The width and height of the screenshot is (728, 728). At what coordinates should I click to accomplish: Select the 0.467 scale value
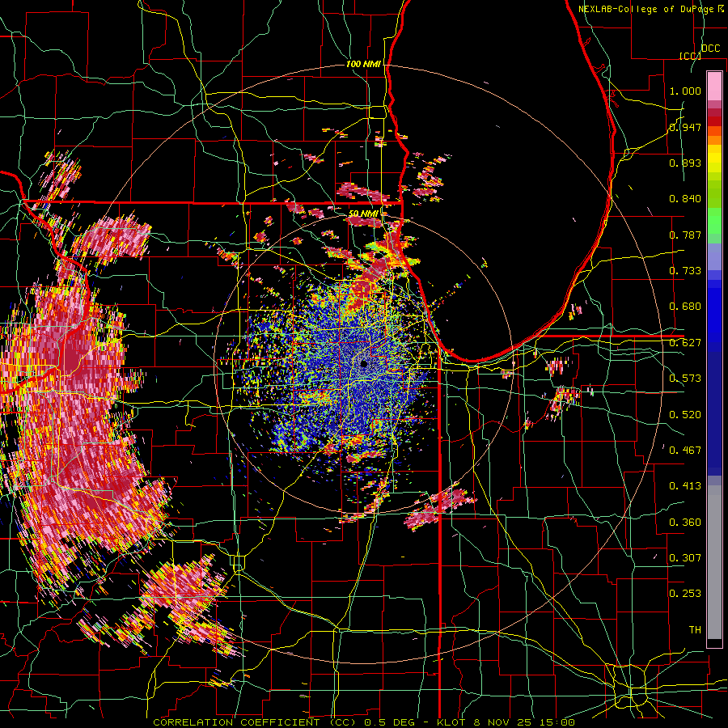point(685,451)
